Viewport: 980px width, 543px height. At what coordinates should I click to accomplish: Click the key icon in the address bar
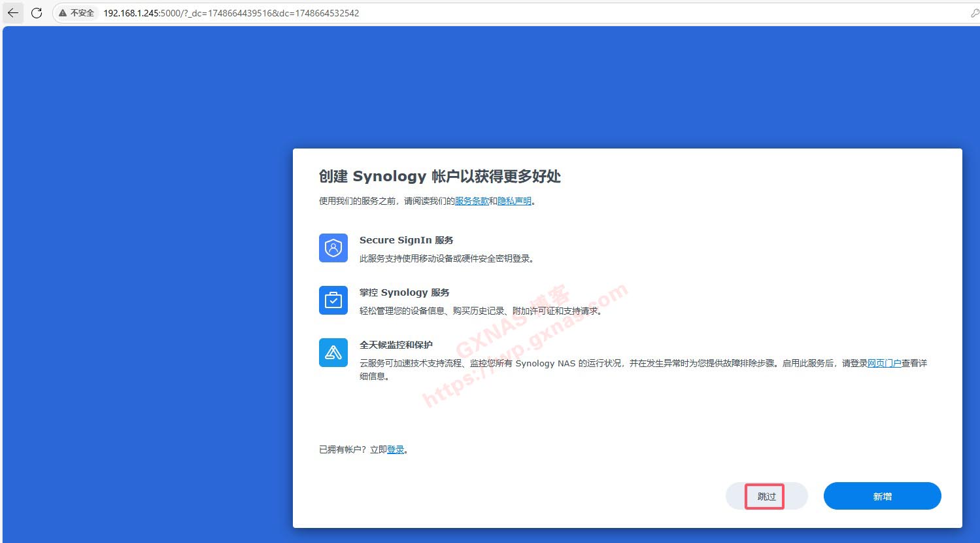point(975,13)
